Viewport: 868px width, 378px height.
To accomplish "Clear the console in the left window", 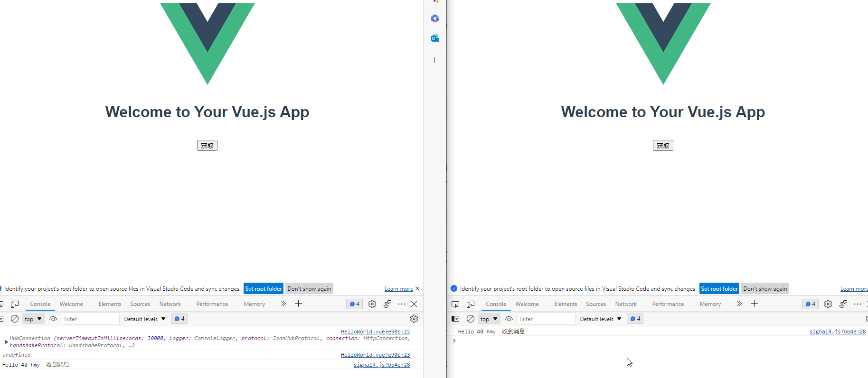I will click(x=15, y=319).
